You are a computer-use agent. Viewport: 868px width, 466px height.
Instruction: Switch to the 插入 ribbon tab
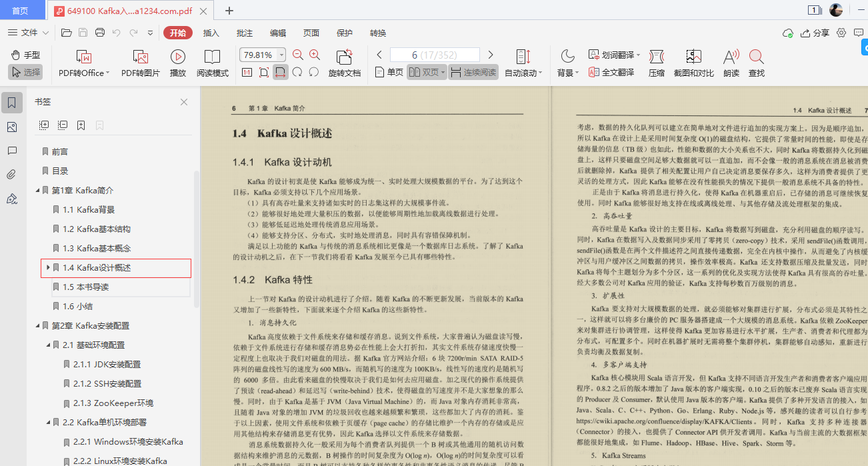tap(211, 32)
